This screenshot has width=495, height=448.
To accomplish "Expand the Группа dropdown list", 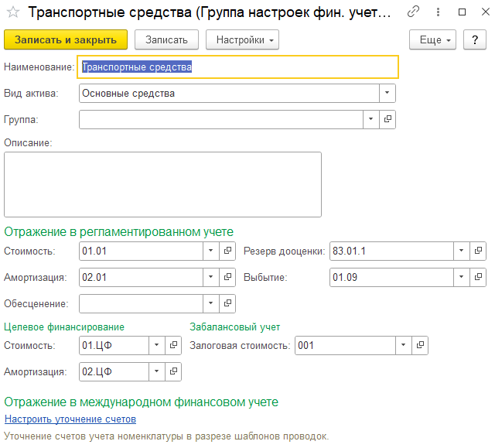I will click(370, 119).
